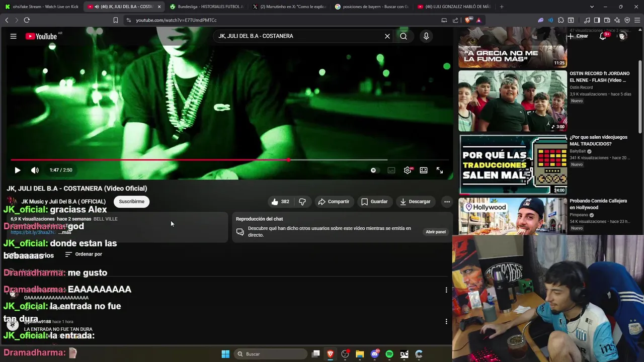This screenshot has width=644, height=362.
Task: Reload the current page
Action: (27, 20)
